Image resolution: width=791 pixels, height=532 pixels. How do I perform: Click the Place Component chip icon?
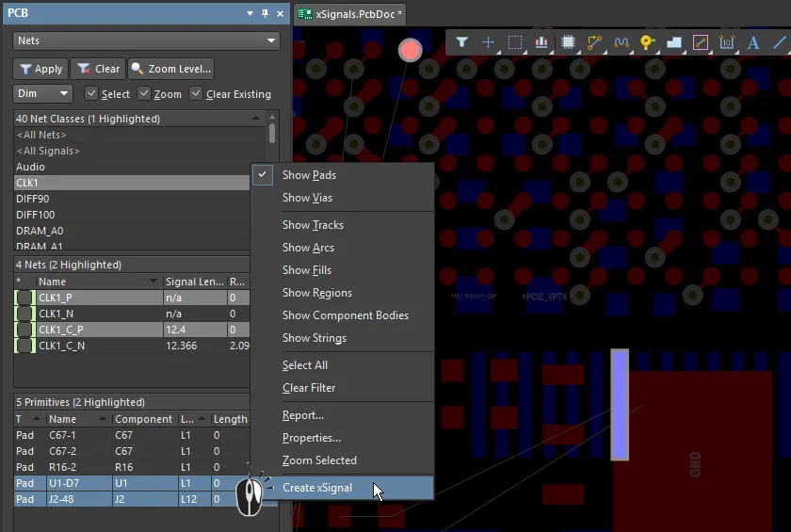tap(568, 42)
